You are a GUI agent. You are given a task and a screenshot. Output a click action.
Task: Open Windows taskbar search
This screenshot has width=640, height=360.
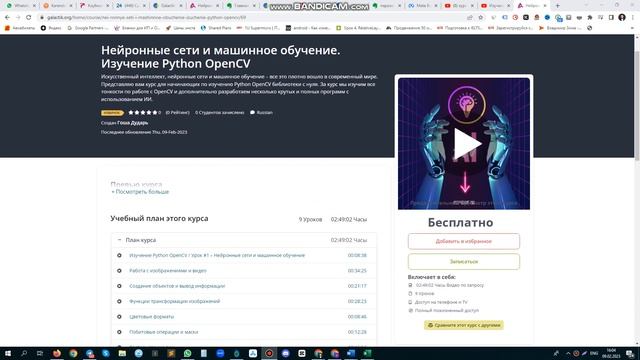(x=24, y=353)
